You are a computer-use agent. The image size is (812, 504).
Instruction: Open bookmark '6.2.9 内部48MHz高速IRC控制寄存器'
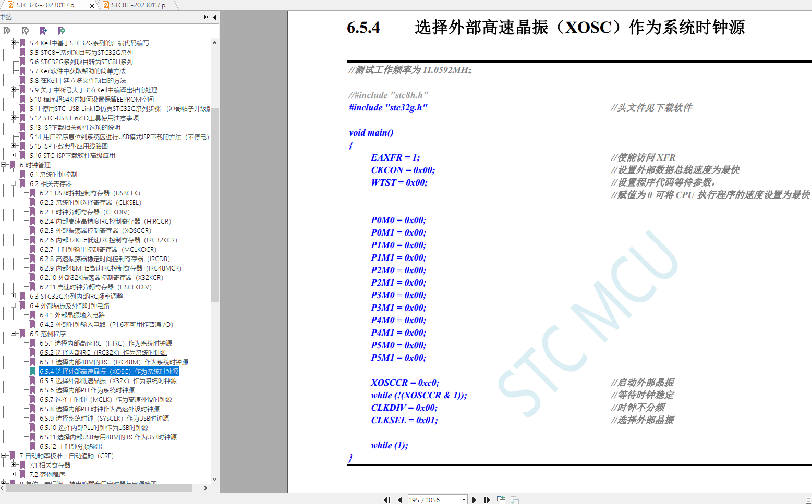[x=111, y=268]
